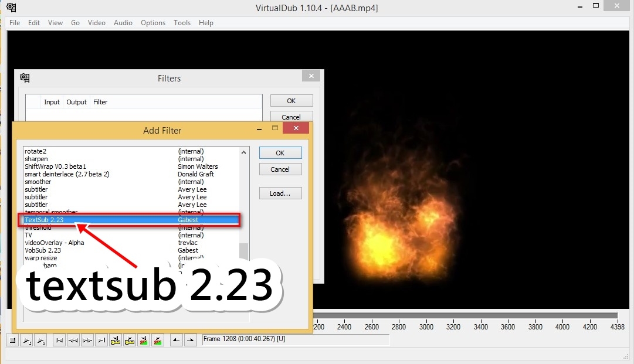This screenshot has height=364, width=634.
Task: Step backward one frame
Action: [73, 341]
